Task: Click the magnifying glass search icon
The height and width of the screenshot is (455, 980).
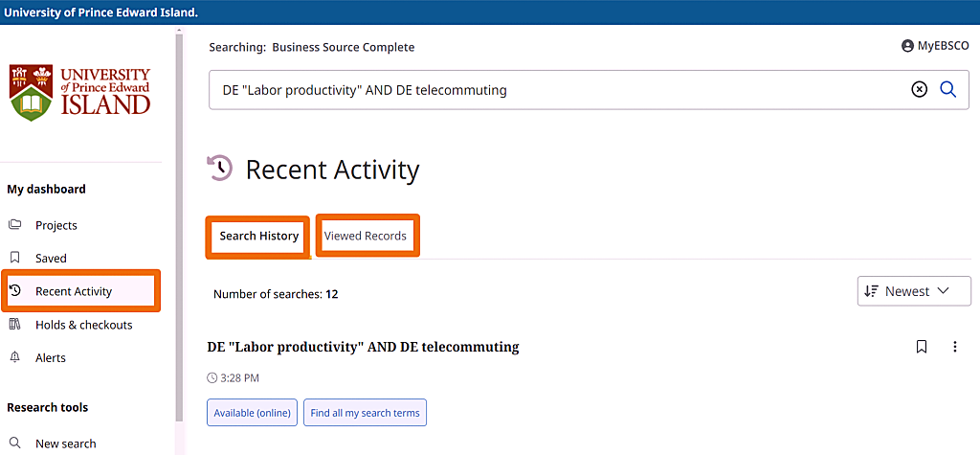Action: click(947, 89)
